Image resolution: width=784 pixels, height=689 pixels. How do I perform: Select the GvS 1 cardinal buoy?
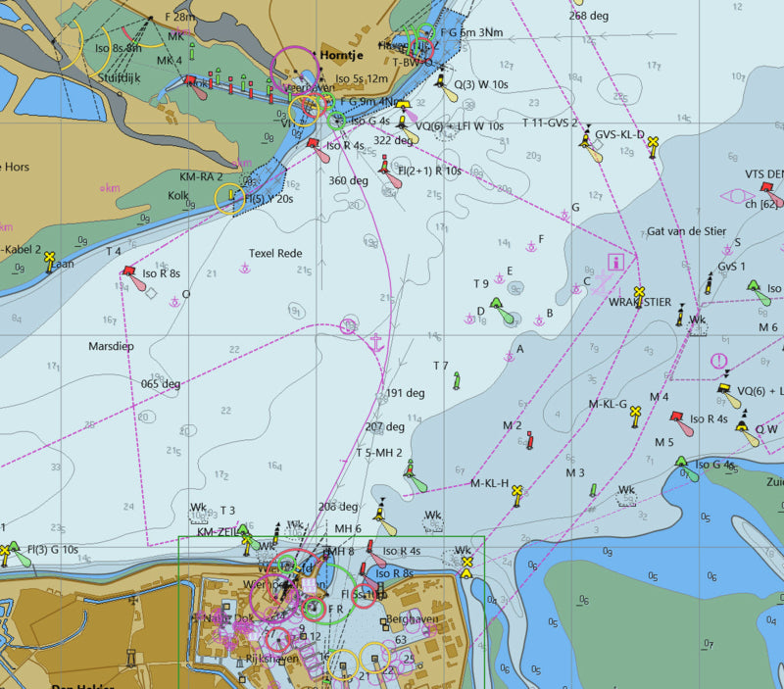point(708,282)
